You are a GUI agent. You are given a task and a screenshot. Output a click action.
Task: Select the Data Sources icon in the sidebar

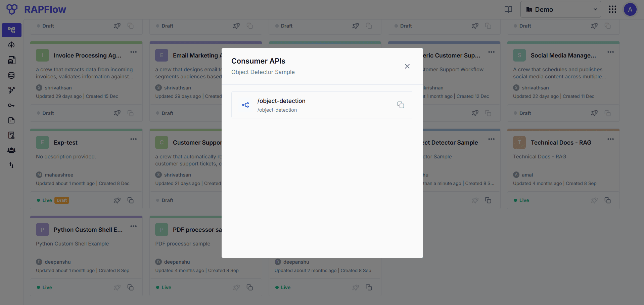[11, 60]
